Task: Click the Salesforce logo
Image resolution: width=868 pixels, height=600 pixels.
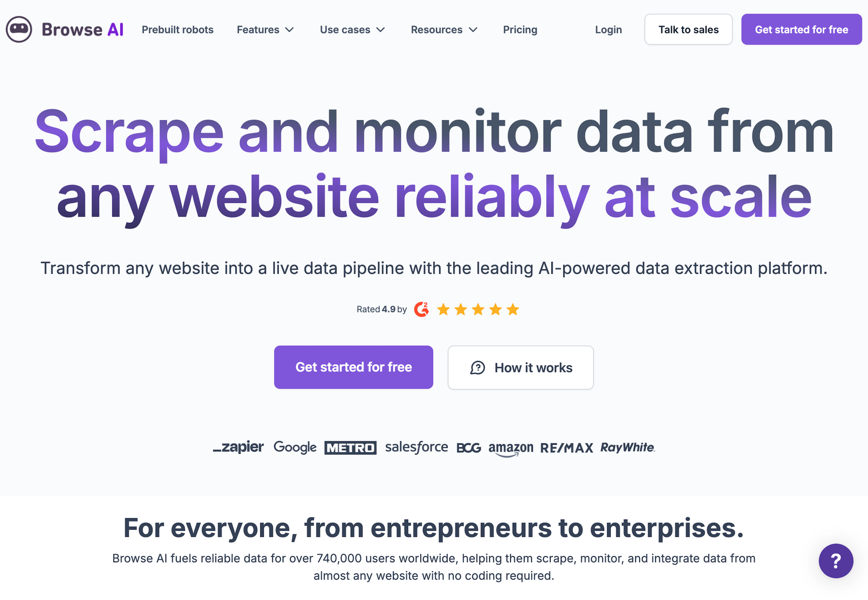Action: (416, 447)
